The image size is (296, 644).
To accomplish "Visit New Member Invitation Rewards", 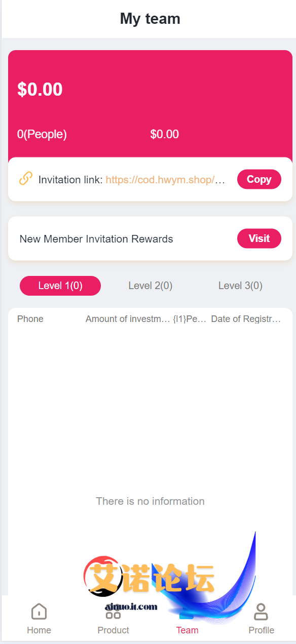I will [x=259, y=238].
